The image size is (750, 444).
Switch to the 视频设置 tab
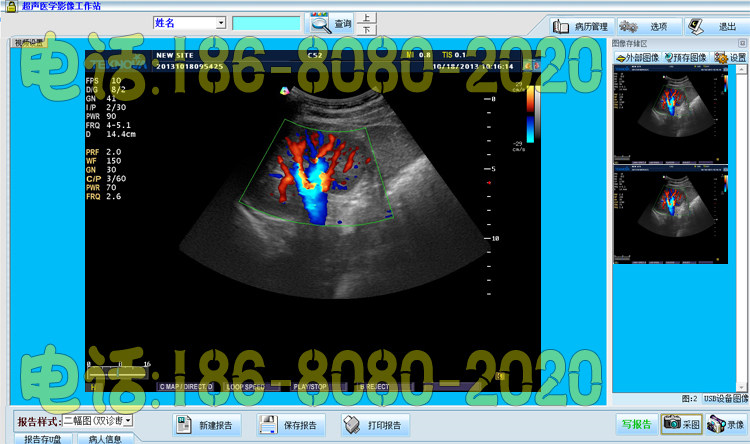click(x=29, y=43)
